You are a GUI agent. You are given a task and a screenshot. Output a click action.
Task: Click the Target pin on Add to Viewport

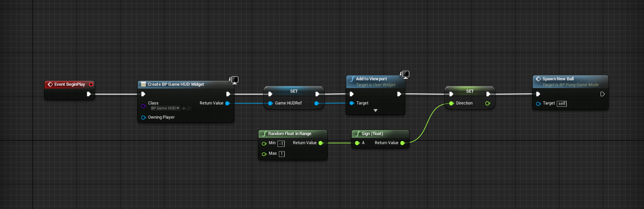tap(352, 103)
